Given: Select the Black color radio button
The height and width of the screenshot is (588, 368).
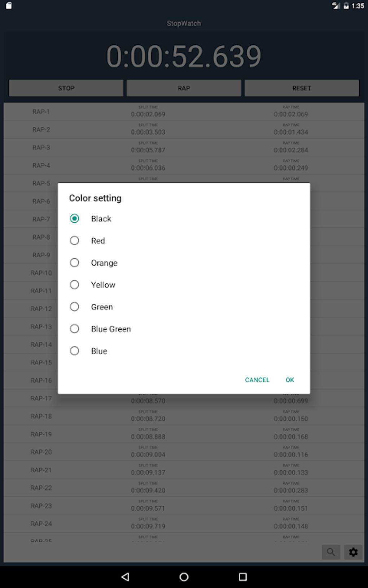Looking at the screenshot, I should pos(75,219).
